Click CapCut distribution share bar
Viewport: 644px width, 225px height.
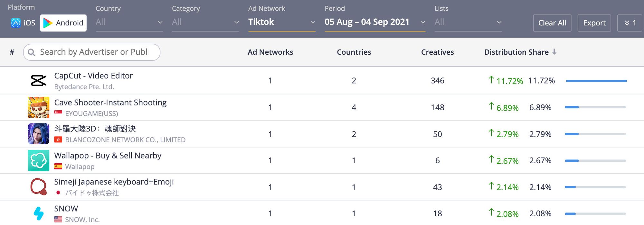click(x=596, y=81)
